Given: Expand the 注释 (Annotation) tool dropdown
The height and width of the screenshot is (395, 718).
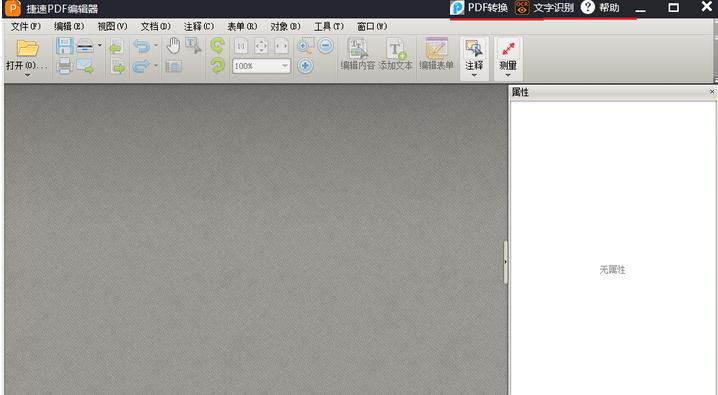Looking at the screenshot, I should [474, 75].
